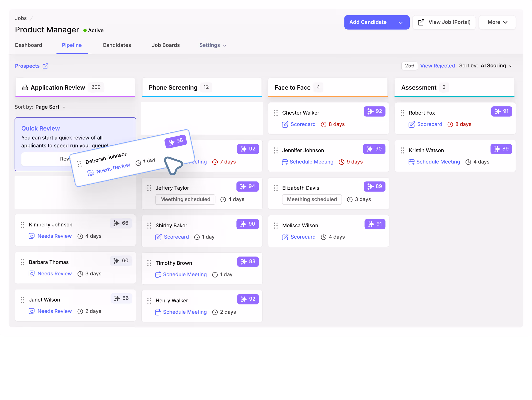Click Elizabeth Davis's Meething scheduled tag

(312, 199)
